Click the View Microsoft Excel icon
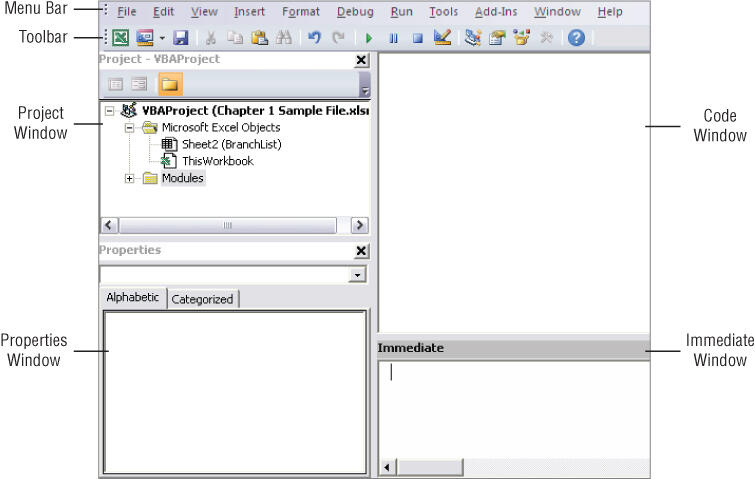Image resolution: width=755 pixels, height=479 pixels. [120, 38]
